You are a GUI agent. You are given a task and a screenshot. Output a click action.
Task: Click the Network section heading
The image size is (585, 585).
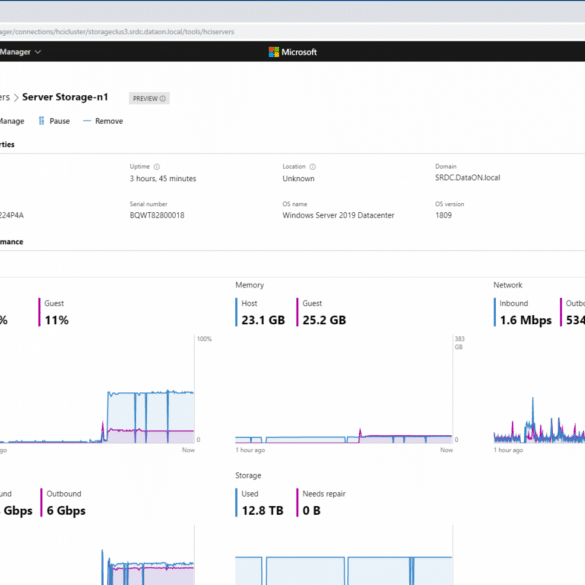pyautogui.click(x=508, y=285)
